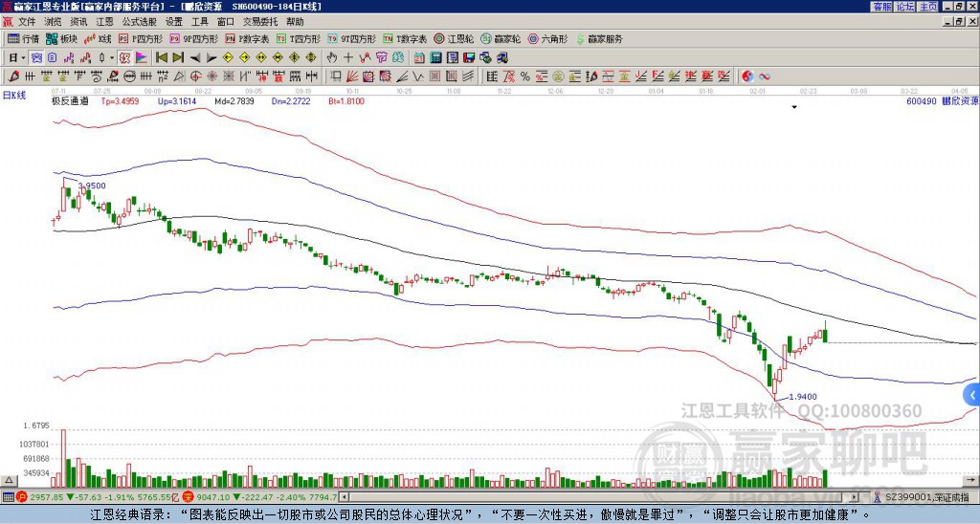Open the T数字表 tool
The width and height of the screenshot is (980, 524).
point(405,38)
